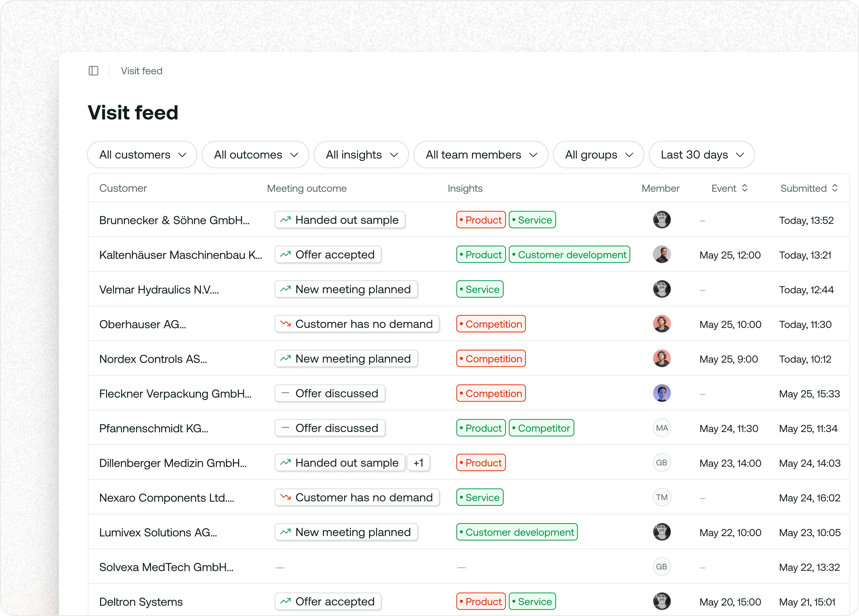Click Offer accepted tag for Deltron Systems
The width and height of the screenshot is (859, 616).
[328, 601]
